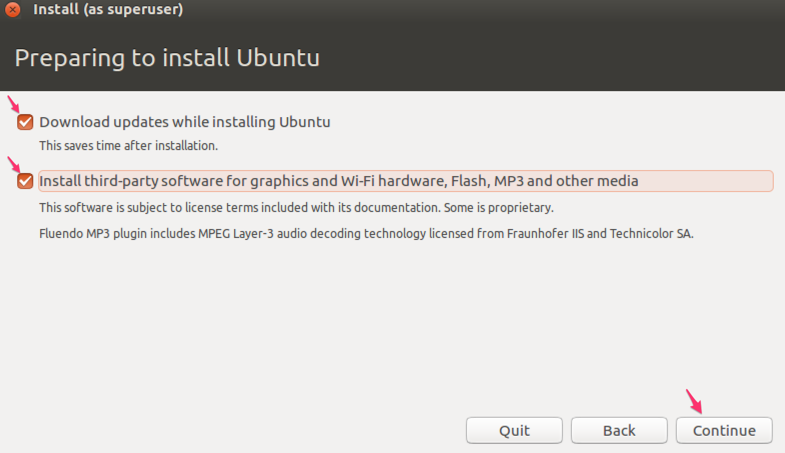Uncheck the Install third-party software checkbox
This screenshot has height=453, width=785.
[25, 181]
